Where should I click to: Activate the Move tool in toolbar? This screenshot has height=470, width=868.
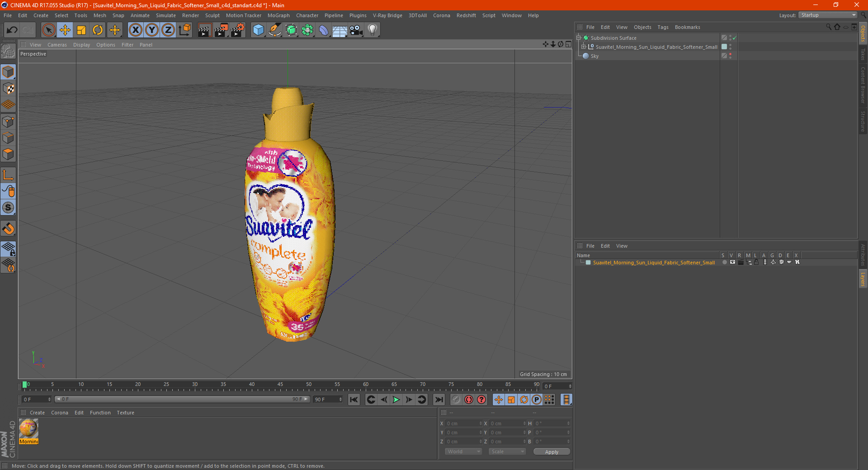click(65, 30)
